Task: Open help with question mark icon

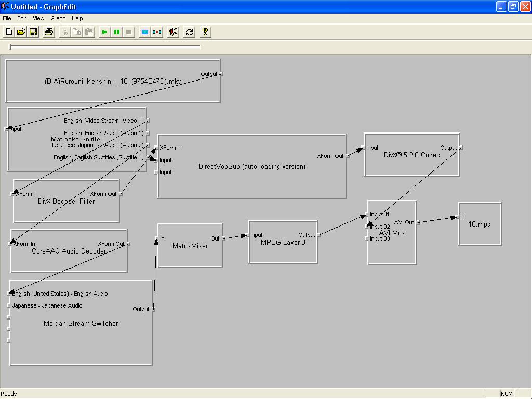Action: pyautogui.click(x=205, y=32)
